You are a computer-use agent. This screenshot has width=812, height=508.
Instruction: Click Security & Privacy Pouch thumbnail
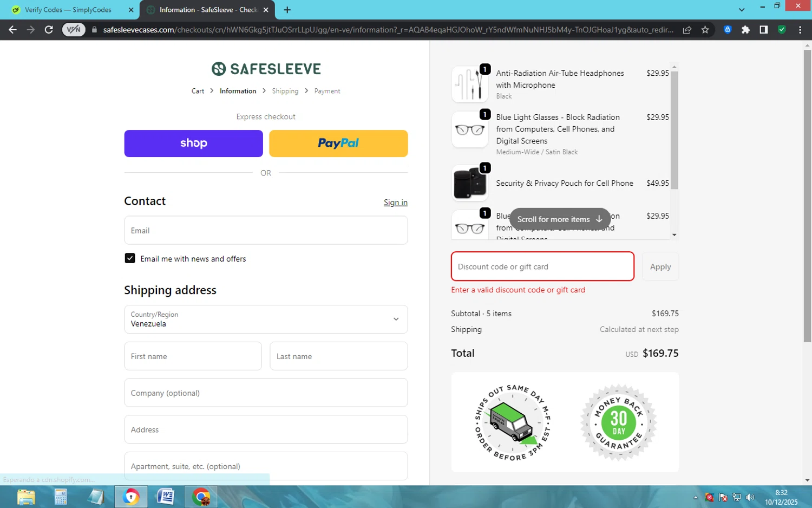(x=470, y=183)
